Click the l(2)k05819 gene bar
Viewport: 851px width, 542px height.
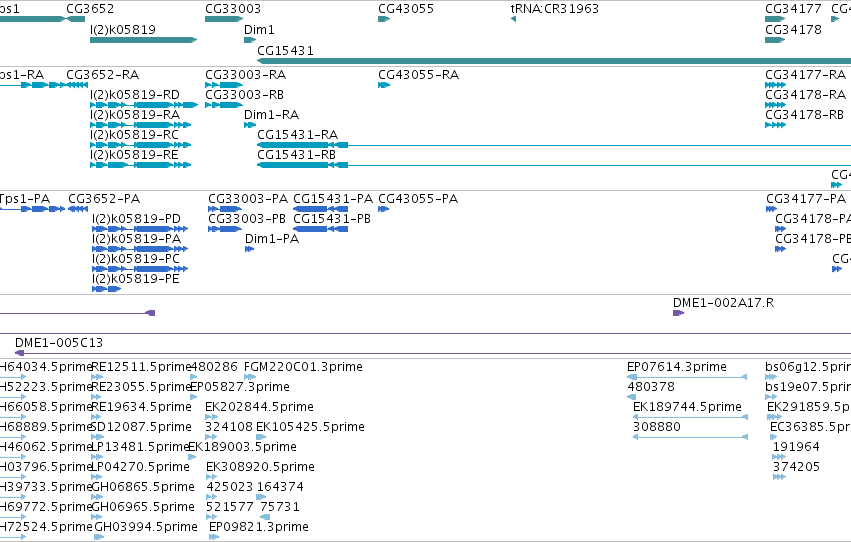pos(143,40)
